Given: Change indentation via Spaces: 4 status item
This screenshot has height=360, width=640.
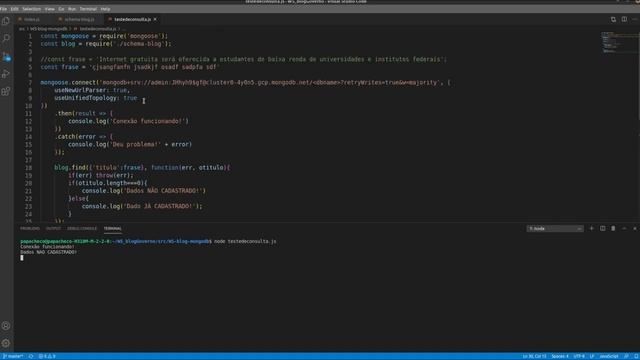Looking at the screenshot, I should click(560, 356).
